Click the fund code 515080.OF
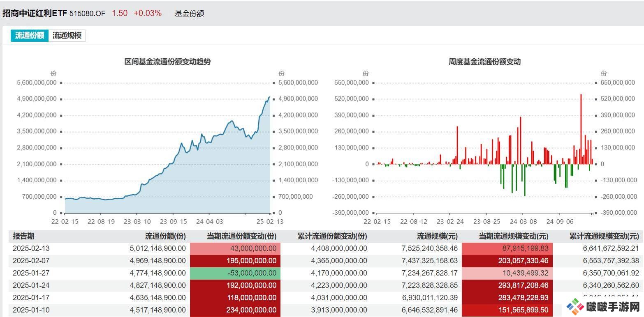The image size is (644, 317). pyautogui.click(x=88, y=13)
